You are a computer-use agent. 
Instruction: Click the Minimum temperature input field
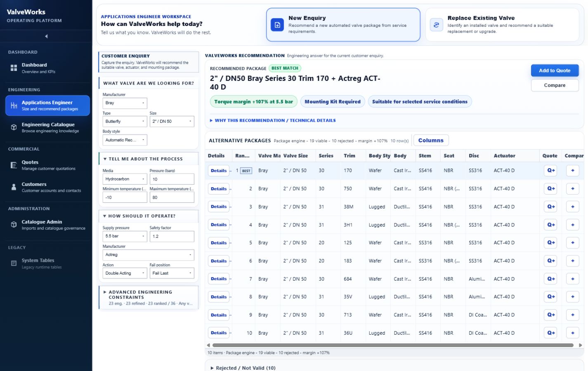pos(125,197)
